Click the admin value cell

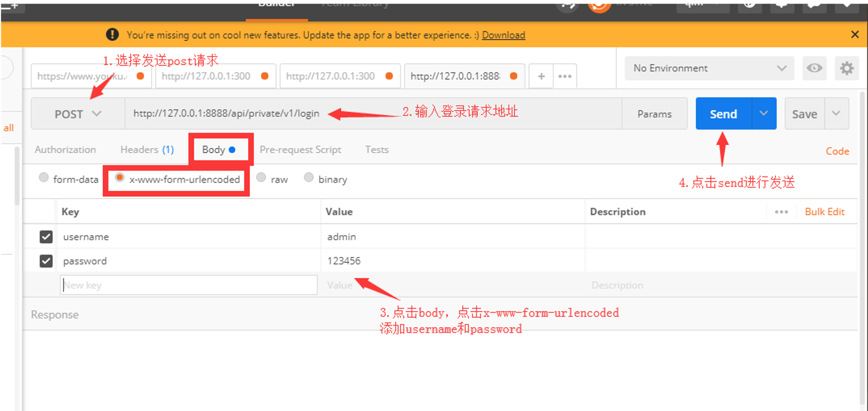[x=453, y=237]
